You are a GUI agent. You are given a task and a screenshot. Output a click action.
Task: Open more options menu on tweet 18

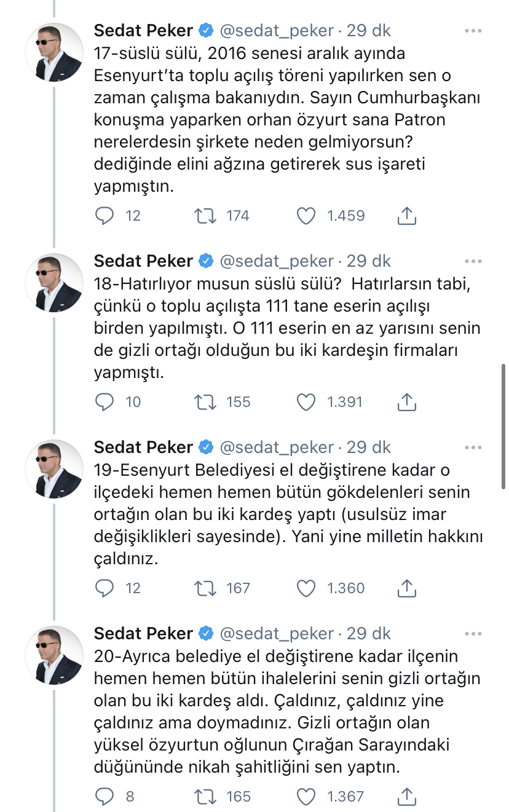pos(473,261)
